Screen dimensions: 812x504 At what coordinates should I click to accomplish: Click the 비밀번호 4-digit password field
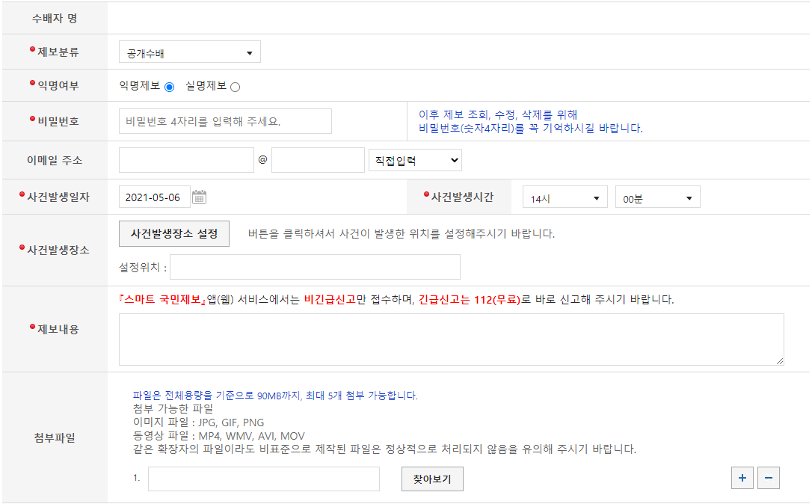224,121
